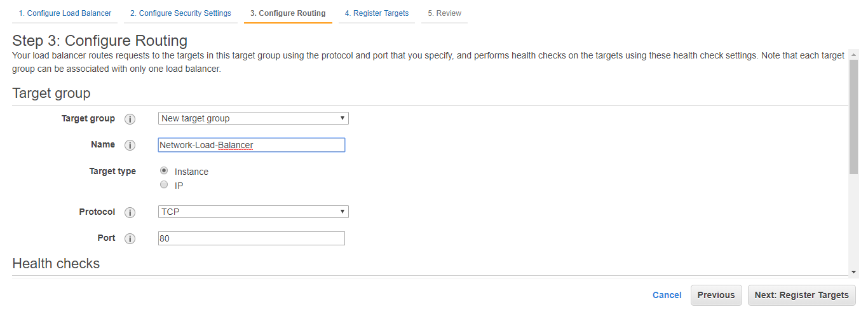Open the Review step tab
Screen dimensions: 868x314
[445, 13]
